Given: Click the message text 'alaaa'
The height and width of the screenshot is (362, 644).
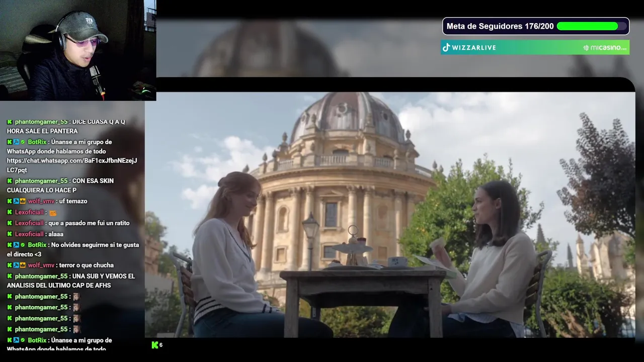Looking at the screenshot, I should click(x=56, y=234).
